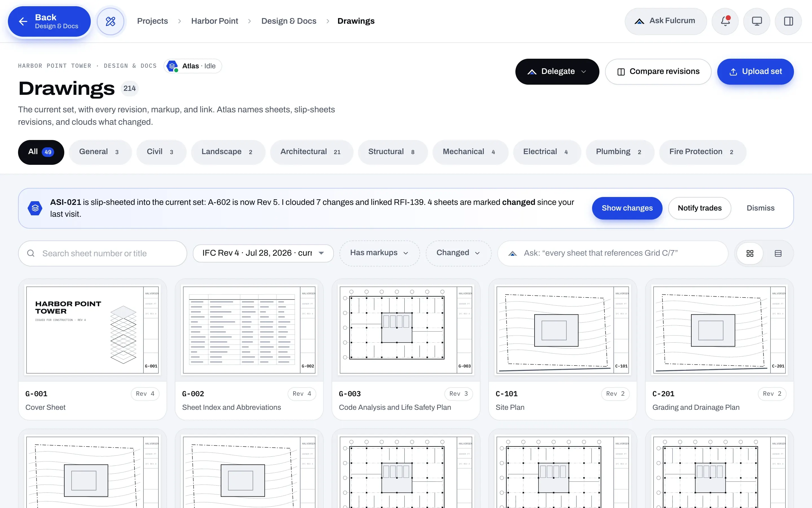Focus the sheet search field

pos(102,253)
